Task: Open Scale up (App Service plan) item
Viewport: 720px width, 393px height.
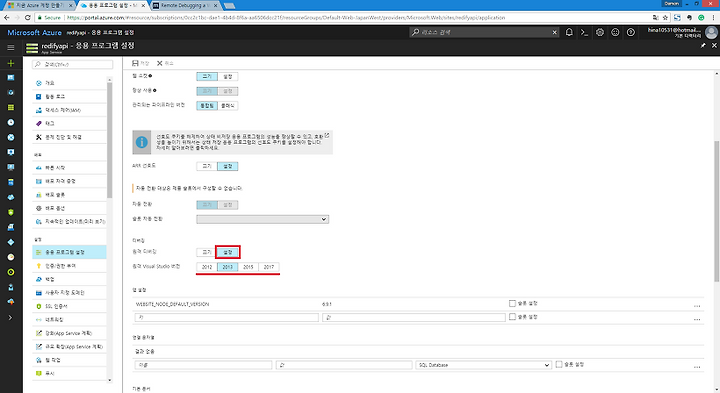Action: coord(69,333)
